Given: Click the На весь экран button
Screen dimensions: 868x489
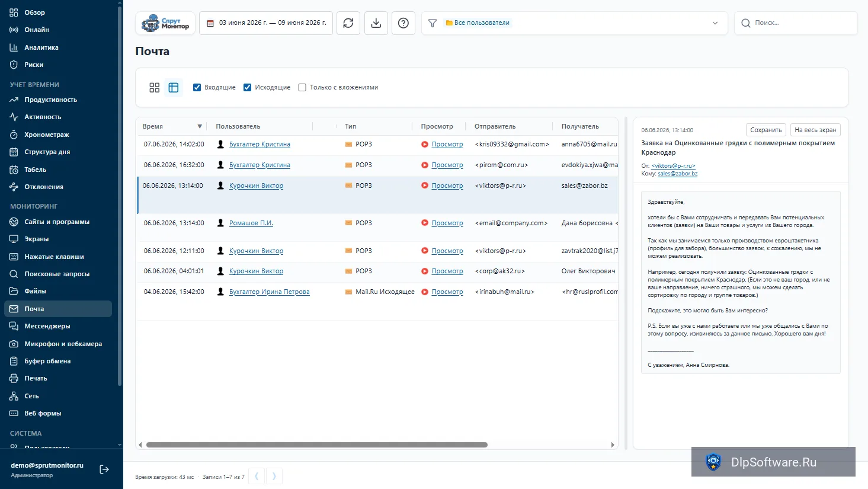Looking at the screenshot, I should 815,130.
